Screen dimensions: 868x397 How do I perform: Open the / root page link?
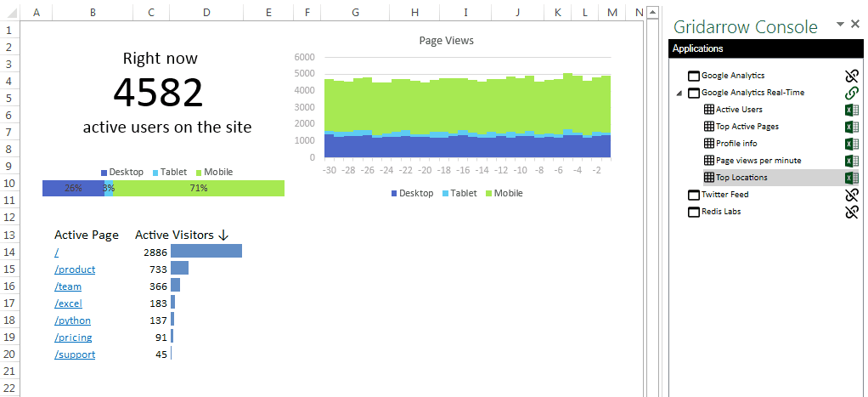tap(56, 252)
